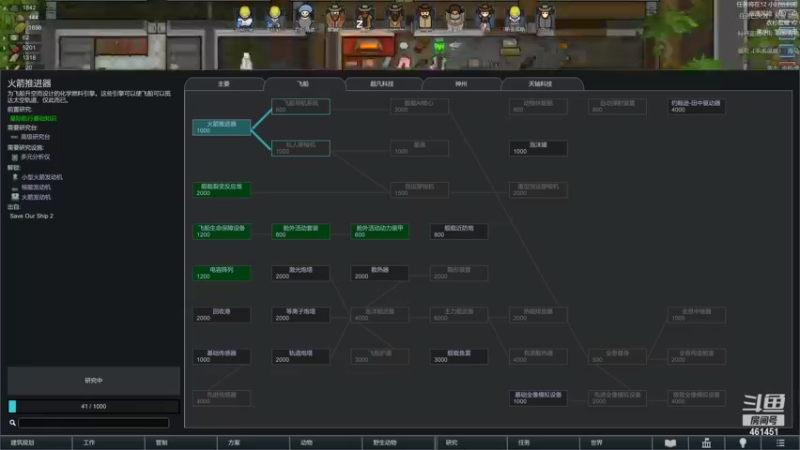Select the 先进传感器 4000 research node
Viewport: 800px width, 450px height.
pyautogui.click(x=221, y=398)
